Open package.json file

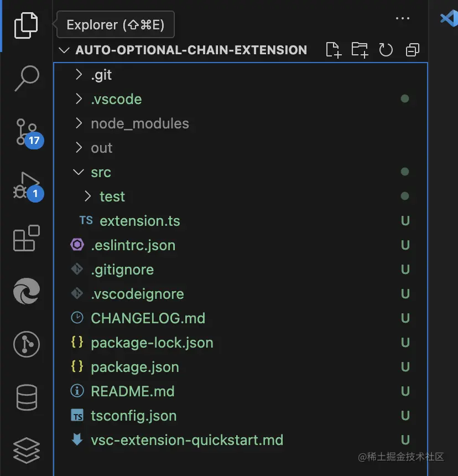coord(241,367)
